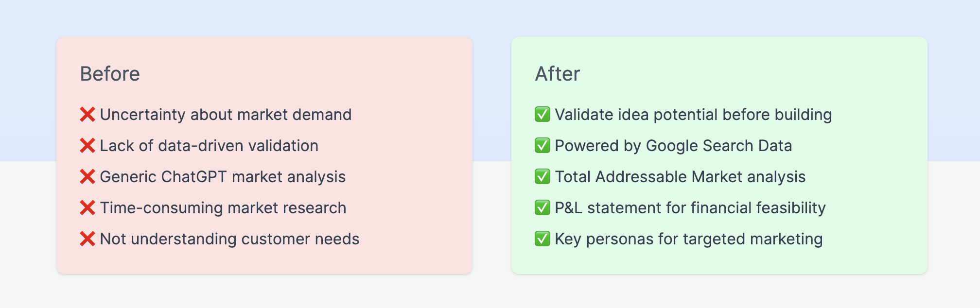Click the After heading
This screenshot has height=308, width=980.
click(x=558, y=74)
